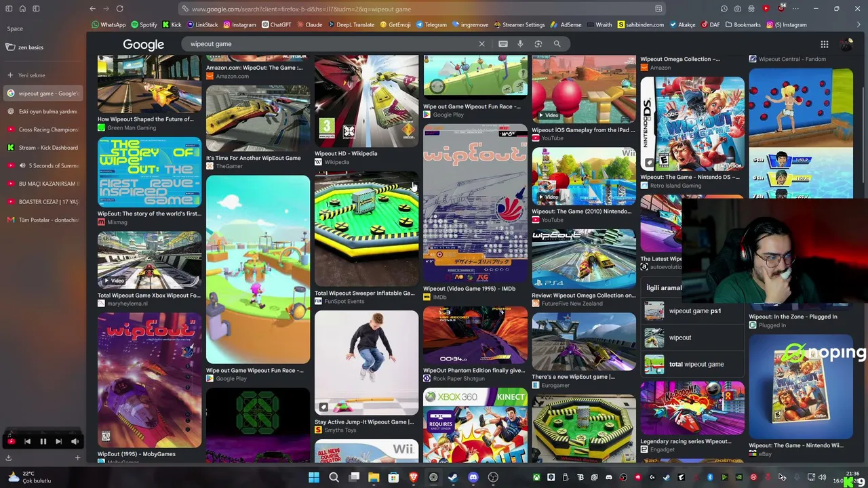The height and width of the screenshot is (488, 868).
Task: Open Discord from the taskbar
Action: pos(473,478)
